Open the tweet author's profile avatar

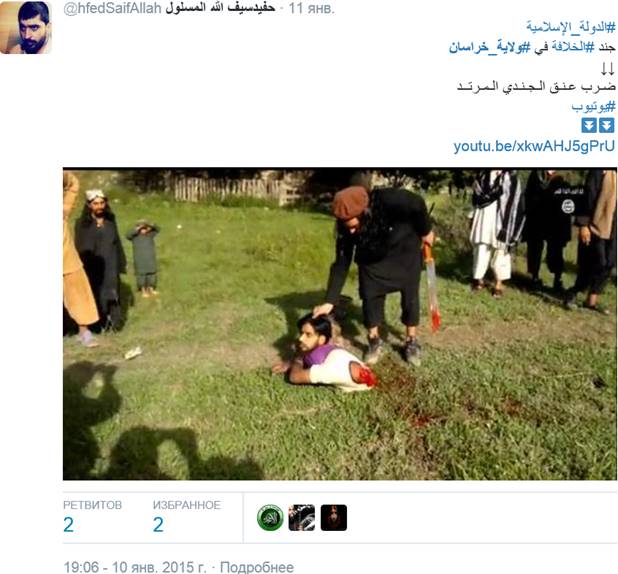click(26, 27)
